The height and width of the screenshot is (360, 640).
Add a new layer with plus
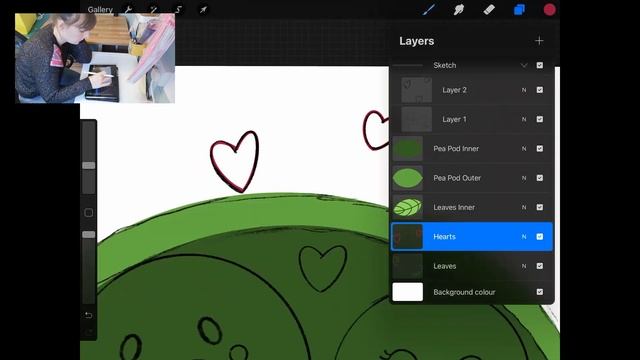pos(539,41)
